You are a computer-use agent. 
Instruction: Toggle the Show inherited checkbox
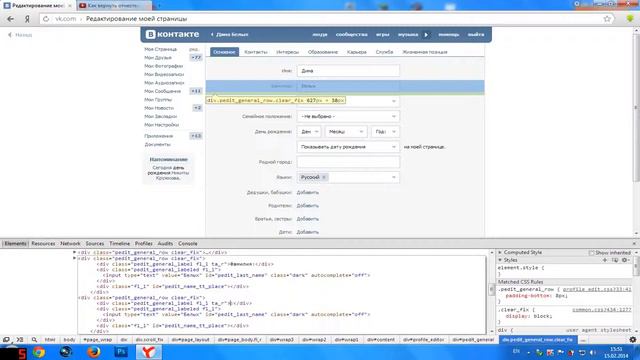(x=591, y=253)
